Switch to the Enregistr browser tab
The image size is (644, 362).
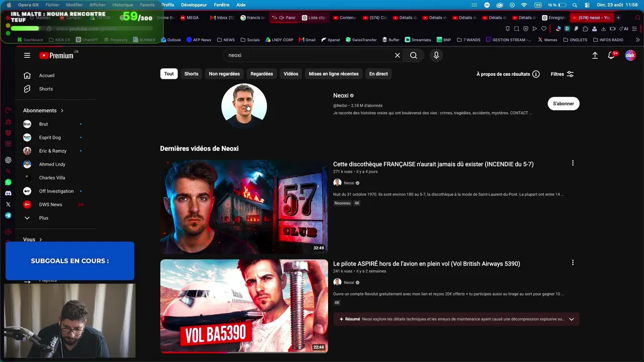point(554,18)
